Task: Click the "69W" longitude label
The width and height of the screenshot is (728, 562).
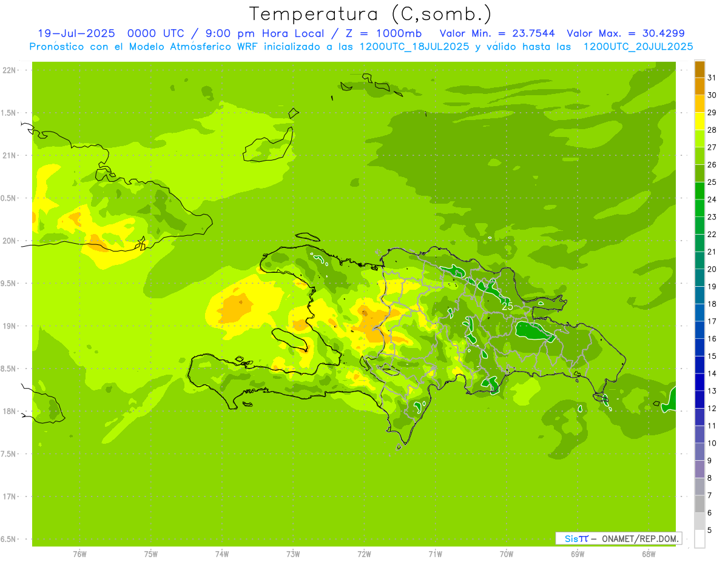Action: click(x=578, y=554)
